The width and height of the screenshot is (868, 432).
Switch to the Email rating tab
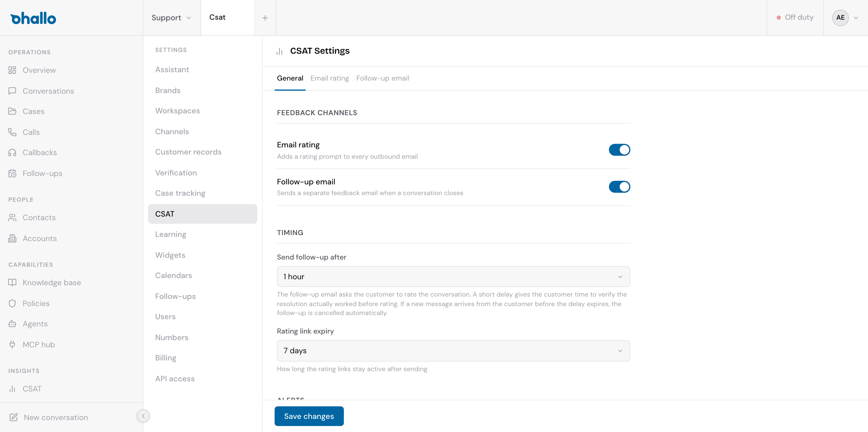(330, 78)
